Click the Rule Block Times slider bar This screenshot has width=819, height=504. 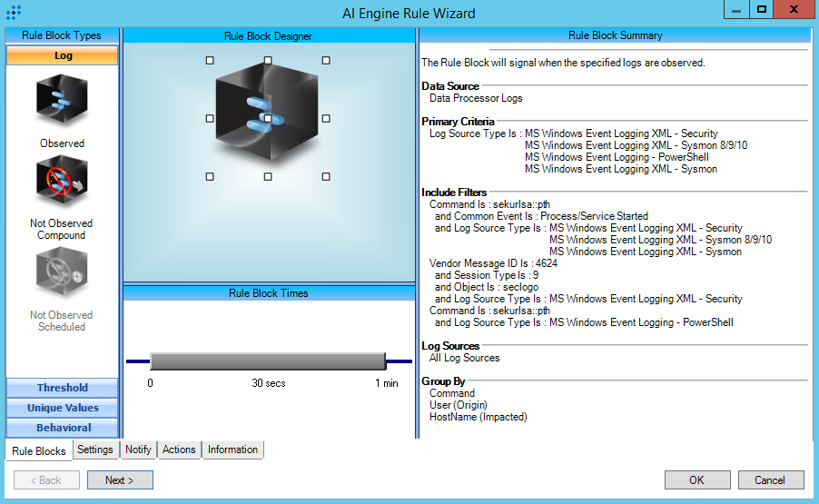coord(268,361)
